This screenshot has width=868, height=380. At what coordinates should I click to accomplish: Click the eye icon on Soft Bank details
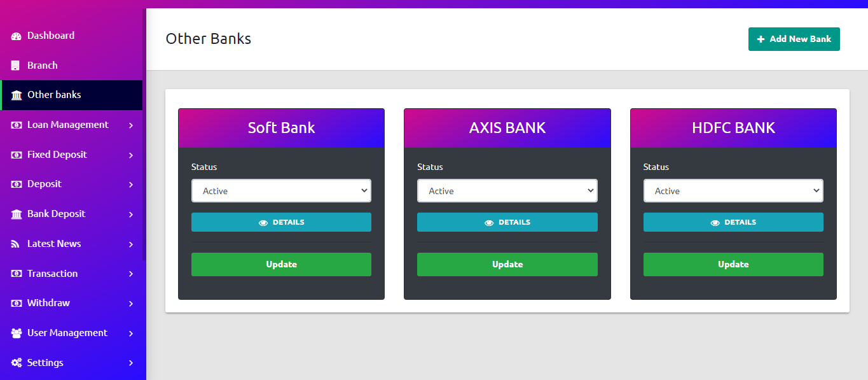263,223
